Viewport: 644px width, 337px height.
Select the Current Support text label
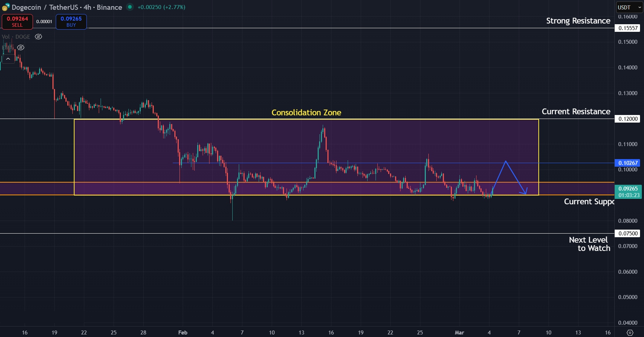(x=589, y=202)
